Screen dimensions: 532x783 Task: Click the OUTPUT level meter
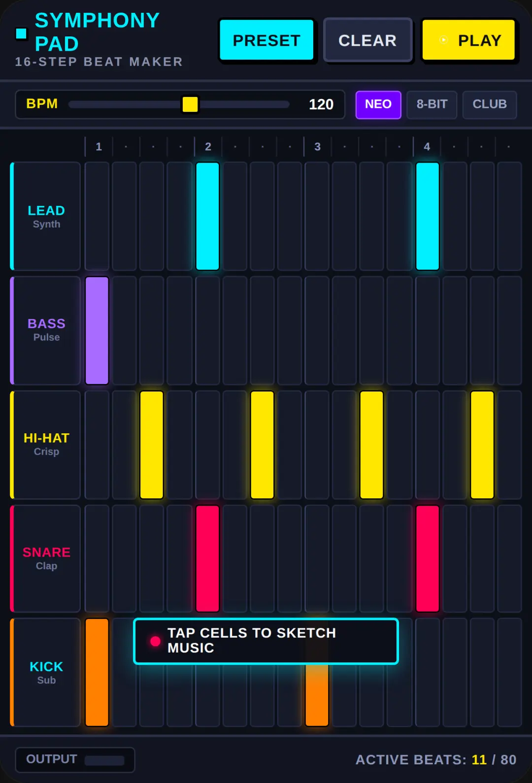104,760
